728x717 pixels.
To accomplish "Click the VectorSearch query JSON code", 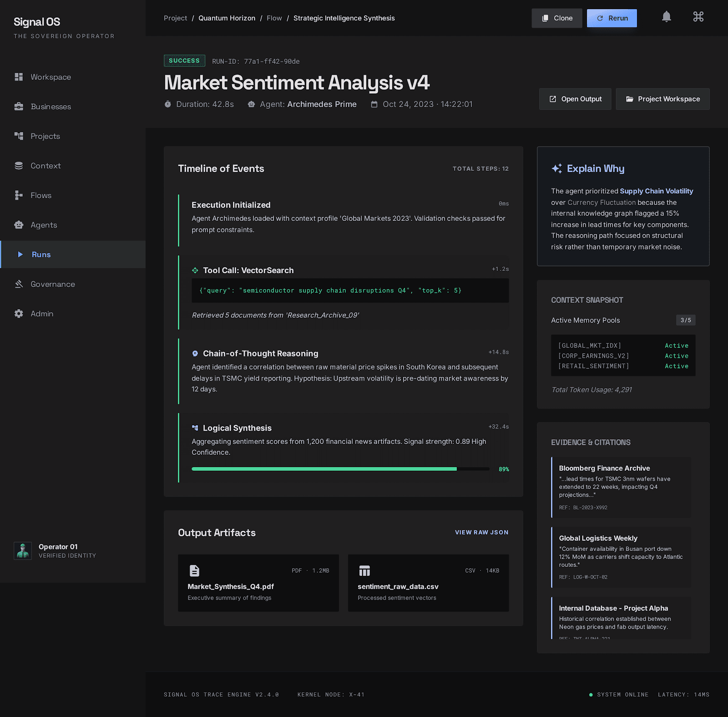I will pos(350,290).
